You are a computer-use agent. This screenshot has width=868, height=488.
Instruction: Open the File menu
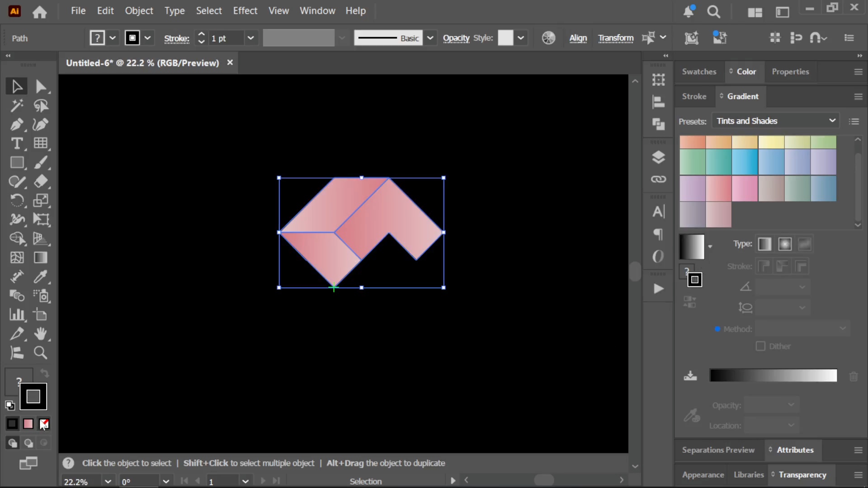[x=78, y=11]
